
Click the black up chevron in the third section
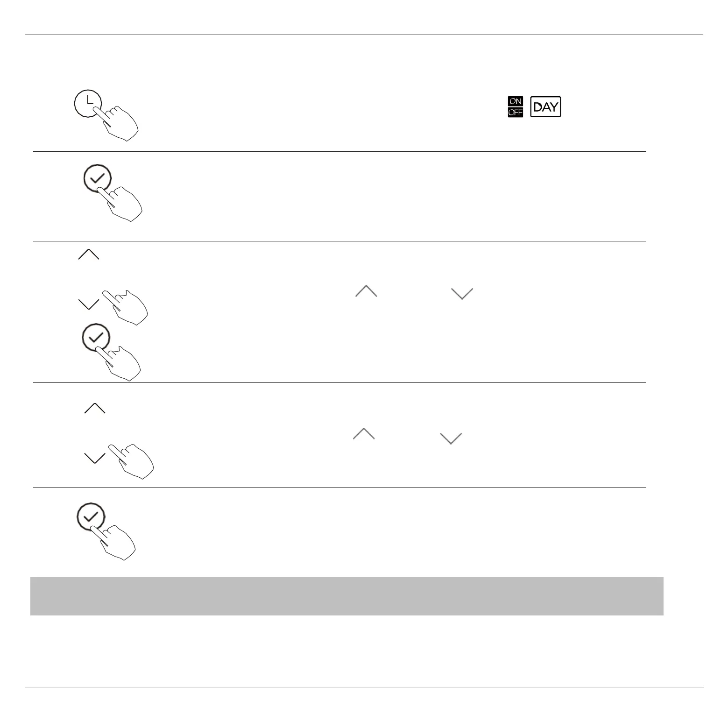pos(89,254)
